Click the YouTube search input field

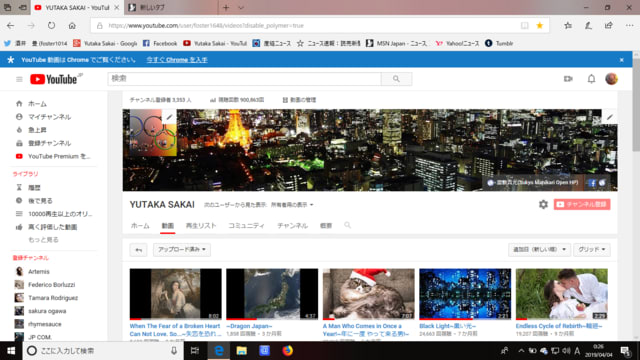(244, 79)
